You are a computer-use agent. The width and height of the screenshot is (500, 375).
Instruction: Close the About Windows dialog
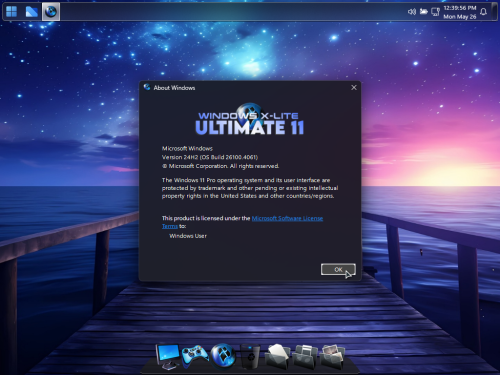[x=354, y=87]
